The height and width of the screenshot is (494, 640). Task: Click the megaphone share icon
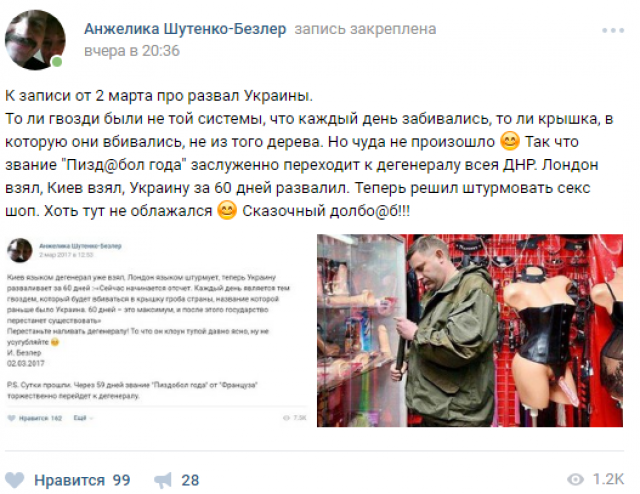coord(163,481)
